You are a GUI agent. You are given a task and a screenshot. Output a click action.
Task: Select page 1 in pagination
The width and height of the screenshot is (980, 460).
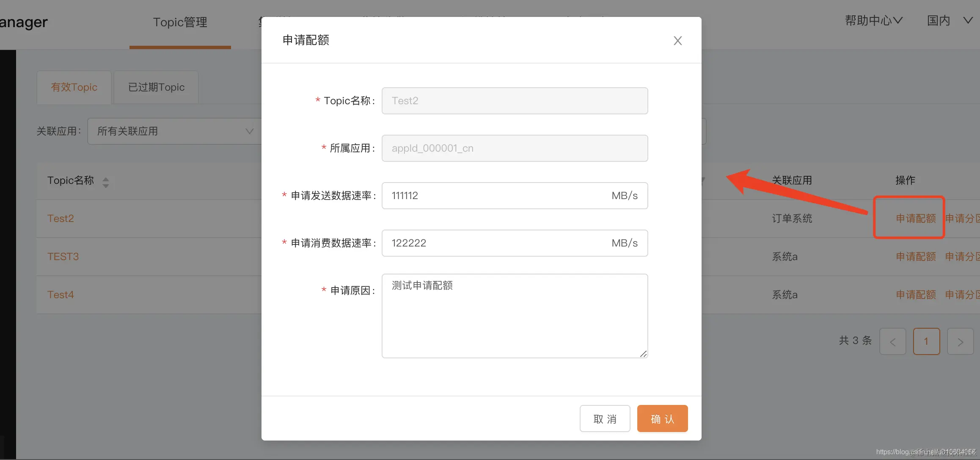point(926,341)
